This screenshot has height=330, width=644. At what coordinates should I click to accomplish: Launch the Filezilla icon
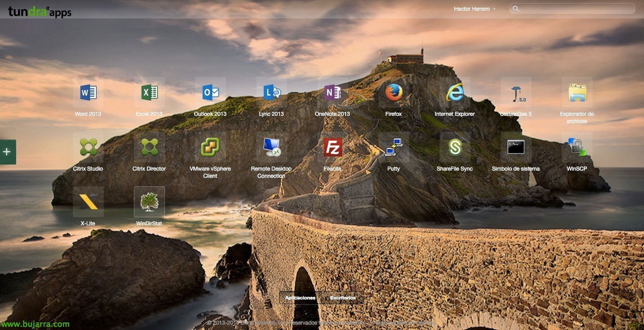[x=333, y=147]
